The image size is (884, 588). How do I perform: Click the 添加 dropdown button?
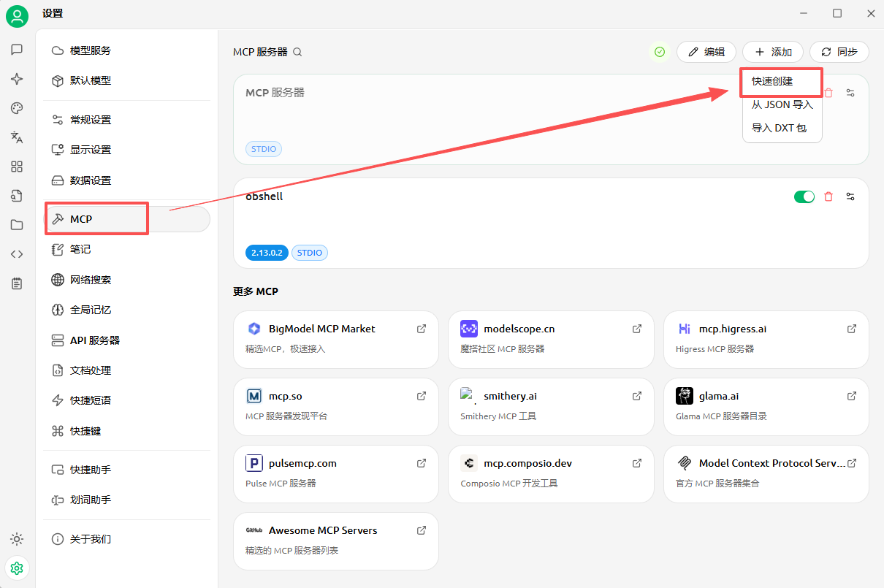coord(773,52)
